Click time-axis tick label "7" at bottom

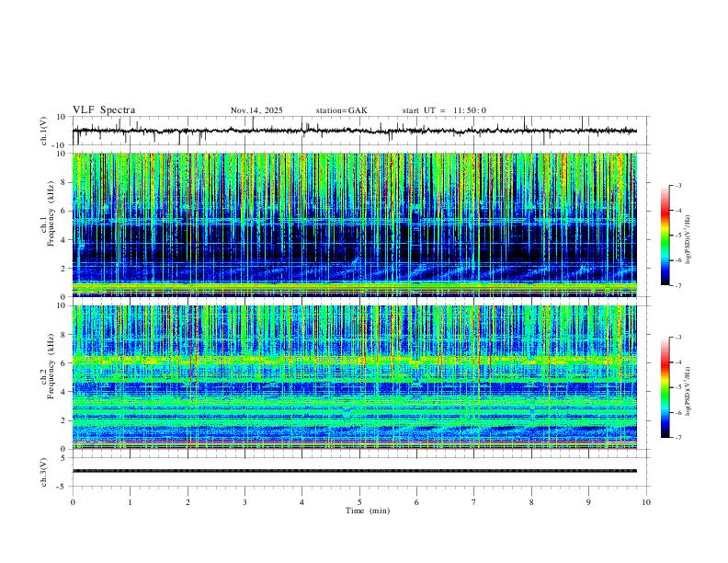(x=474, y=502)
